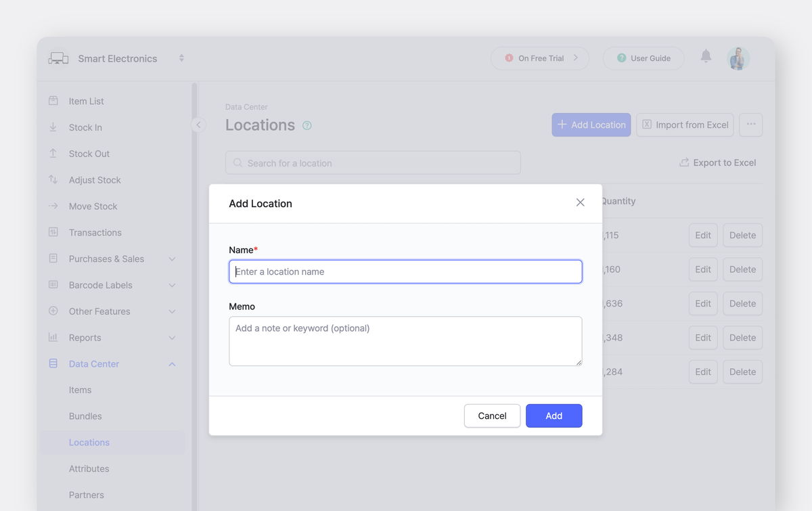Open the help tooltip beside Locations heading
Screen dimensions: 812x511
tap(307, 126)
